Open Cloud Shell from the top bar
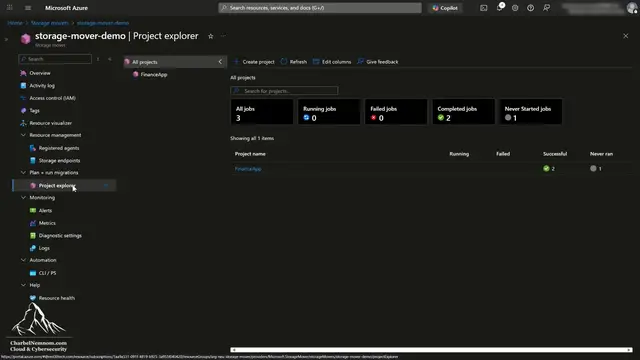This screenshot has height=360, width=640. (484, 8)
